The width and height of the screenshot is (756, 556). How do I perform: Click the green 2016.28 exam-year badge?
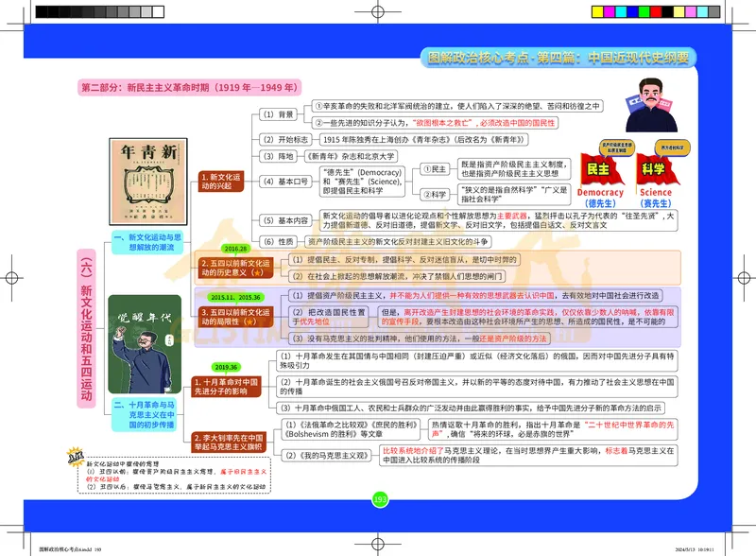click(233, 246)
